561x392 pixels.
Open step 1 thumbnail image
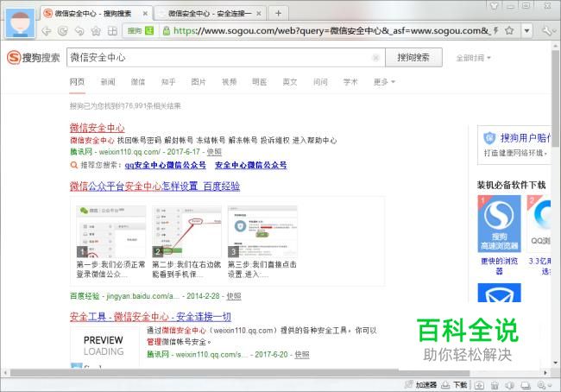tap(111, 231)
